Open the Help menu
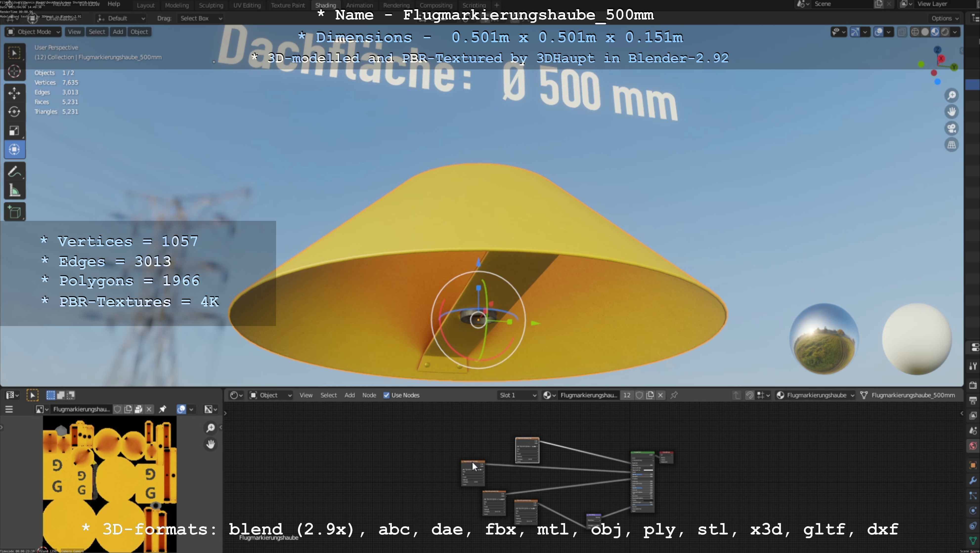Screen dimensions: 980x553 [x=114, y=4]
